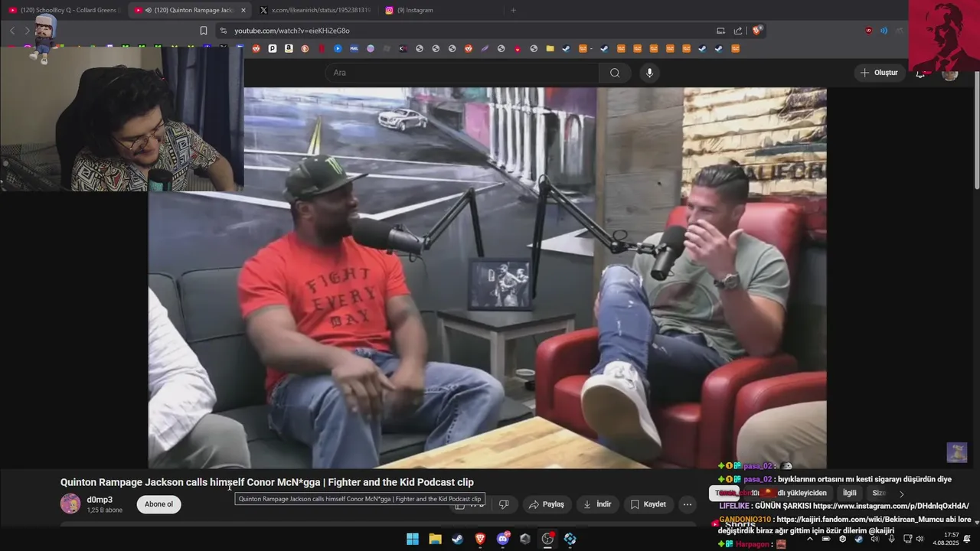
Task: Click the Paylaş share button
Action: [x=547, y=504]
